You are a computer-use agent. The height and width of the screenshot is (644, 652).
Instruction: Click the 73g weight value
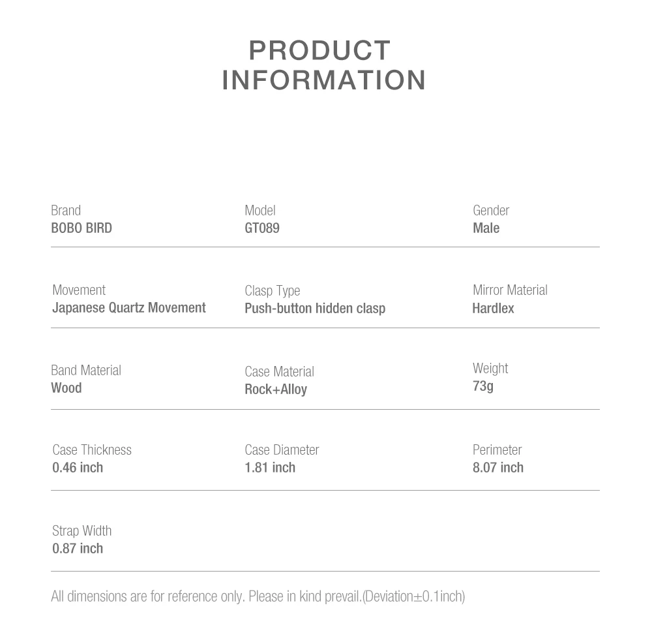483,386
